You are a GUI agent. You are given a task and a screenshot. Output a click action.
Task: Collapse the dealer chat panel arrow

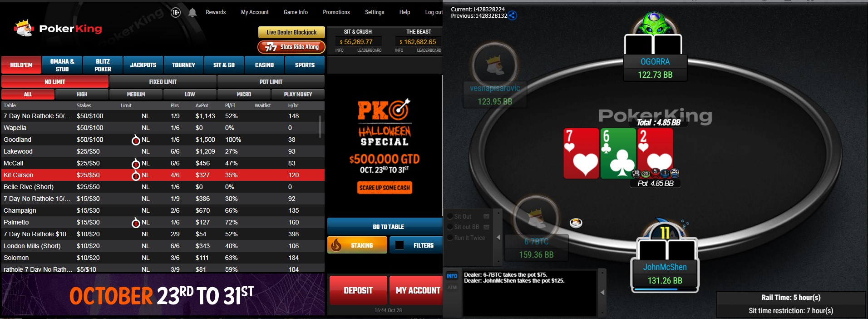point(602,293)
